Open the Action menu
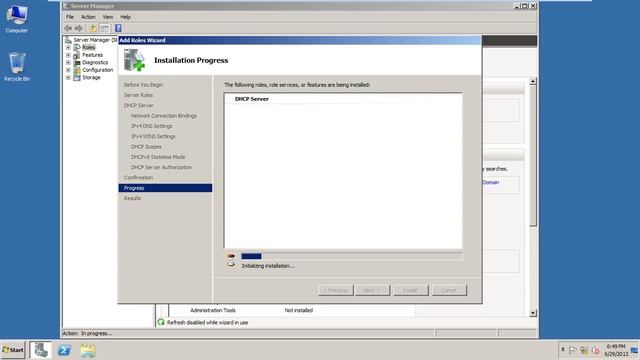Viewport: 640px width, 360px height. pyautogui.click(x=88, y=17)
